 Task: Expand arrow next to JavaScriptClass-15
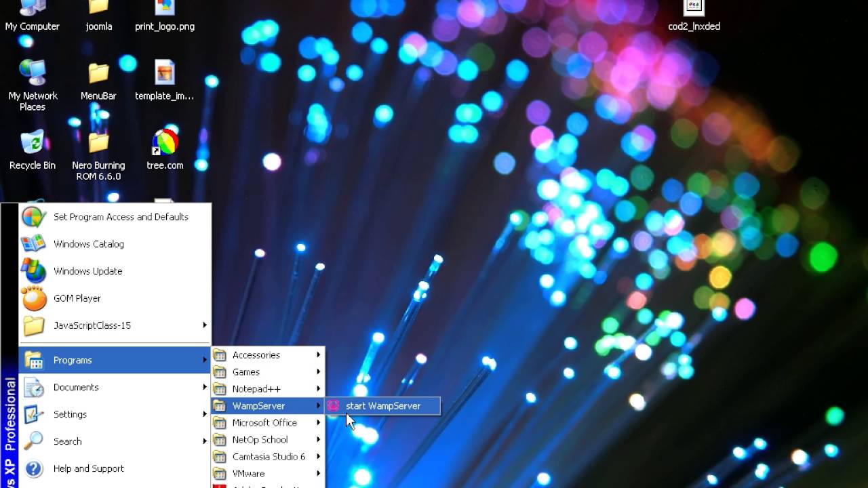pos(205,325)
